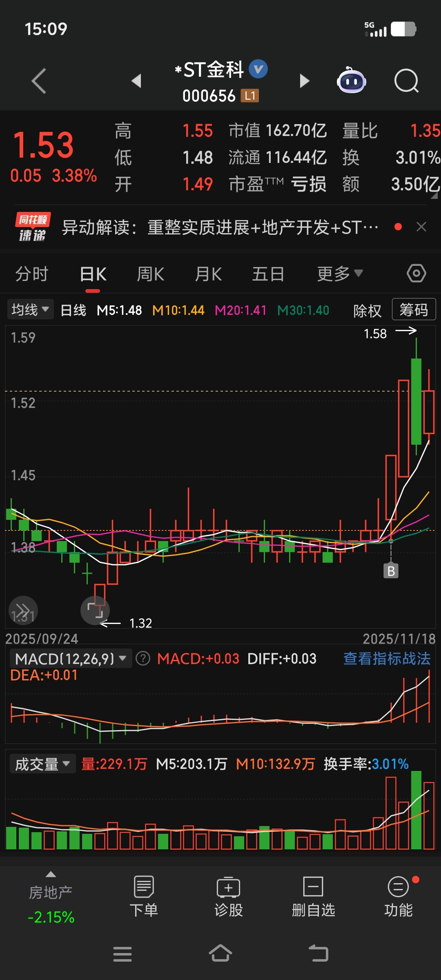Select the 日K tab
This screenshot has height=980, width=441.
pos(93,274)
